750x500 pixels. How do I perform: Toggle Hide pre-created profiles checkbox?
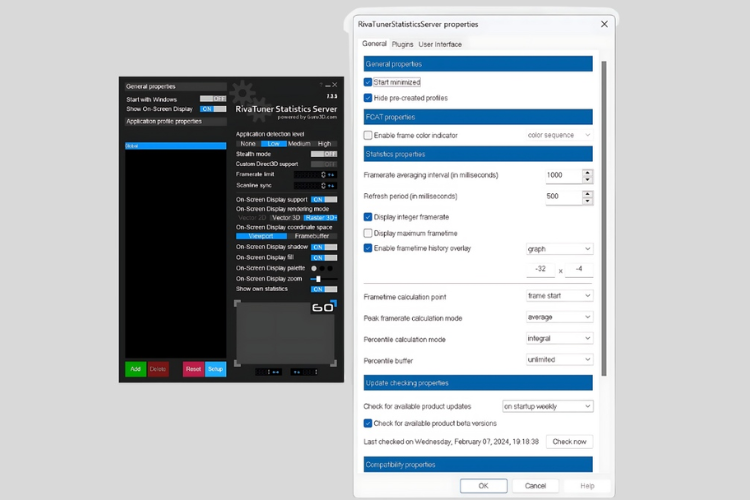[368, 98]
